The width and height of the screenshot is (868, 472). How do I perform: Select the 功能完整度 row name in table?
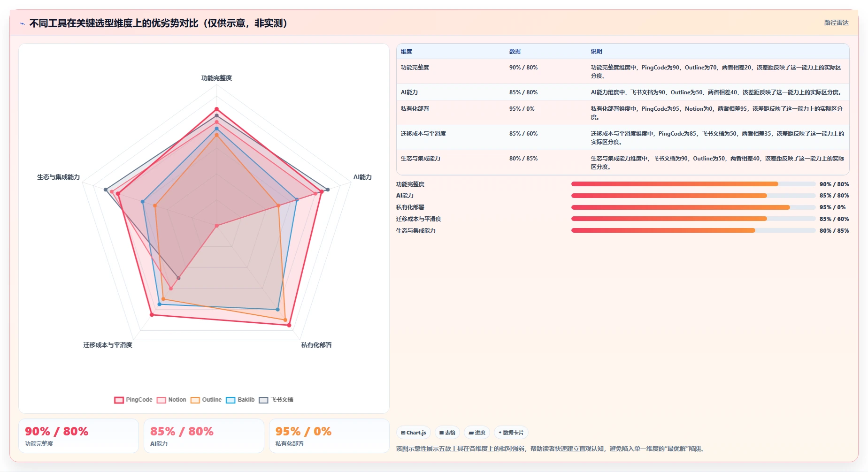[415, 68]
